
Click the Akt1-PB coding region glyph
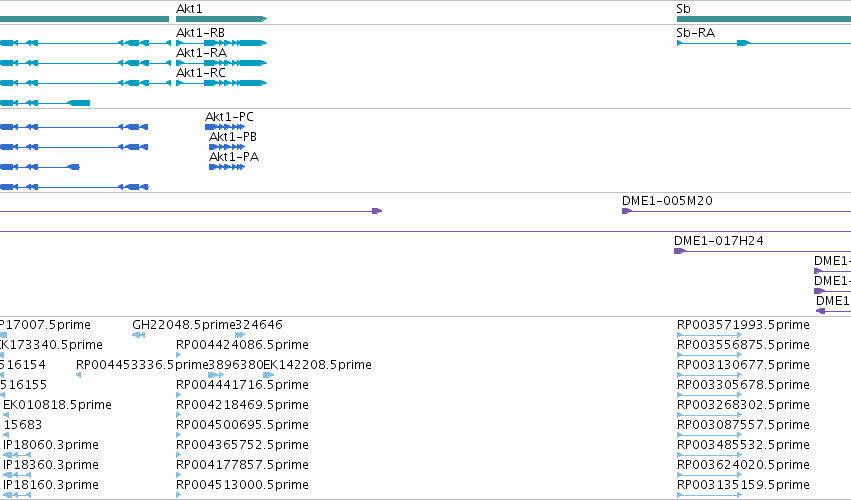pyautogui.click(x=227, y=147)
